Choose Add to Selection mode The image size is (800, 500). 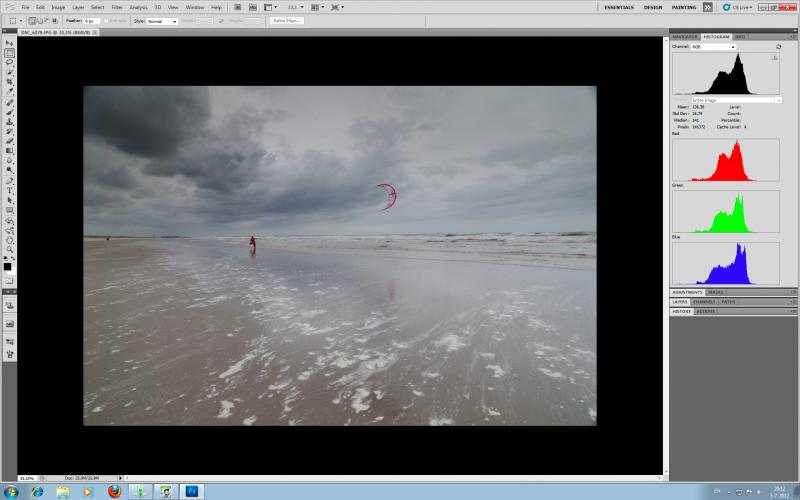pos(40,21)
